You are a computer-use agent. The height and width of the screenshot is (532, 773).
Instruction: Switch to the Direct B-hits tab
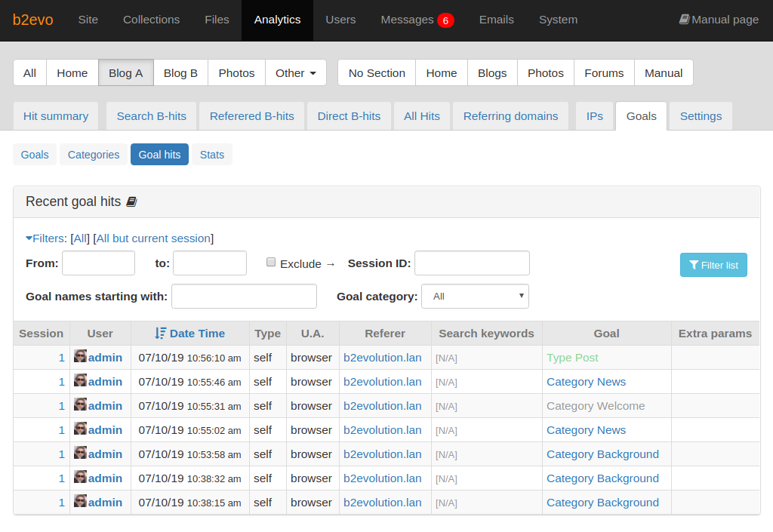coord(349,116)
